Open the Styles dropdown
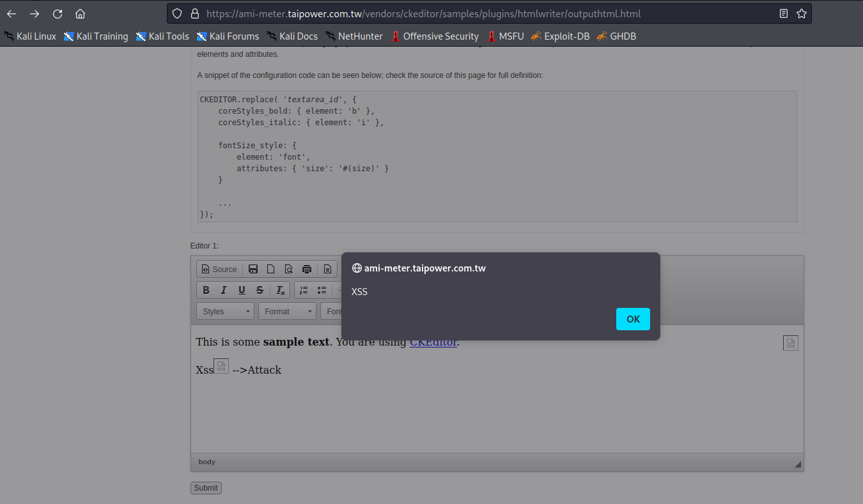The width and height of the screenshot is (863, 504). [226, 311]
